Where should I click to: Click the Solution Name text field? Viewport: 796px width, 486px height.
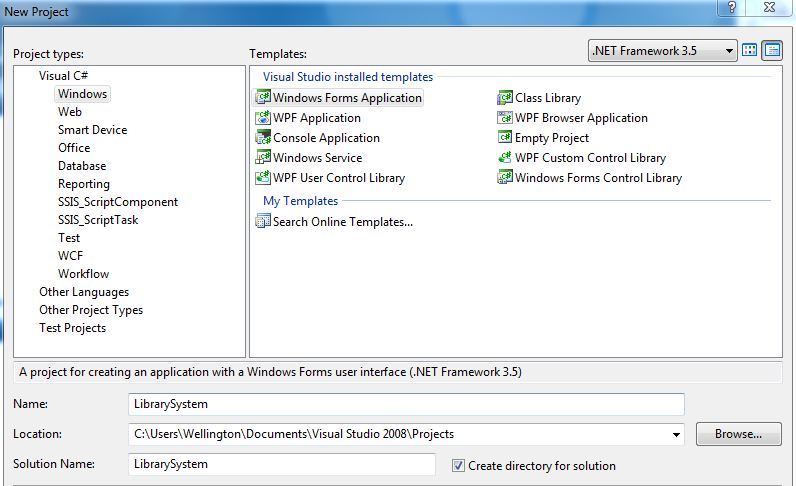tap(282, 465)
